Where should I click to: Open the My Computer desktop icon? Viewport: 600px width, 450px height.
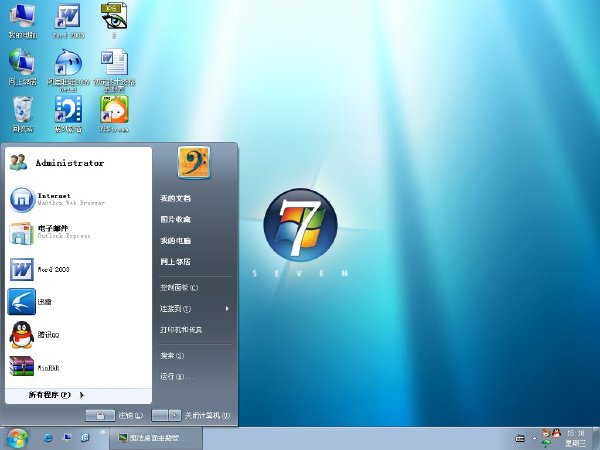click(x=23, y=21)
